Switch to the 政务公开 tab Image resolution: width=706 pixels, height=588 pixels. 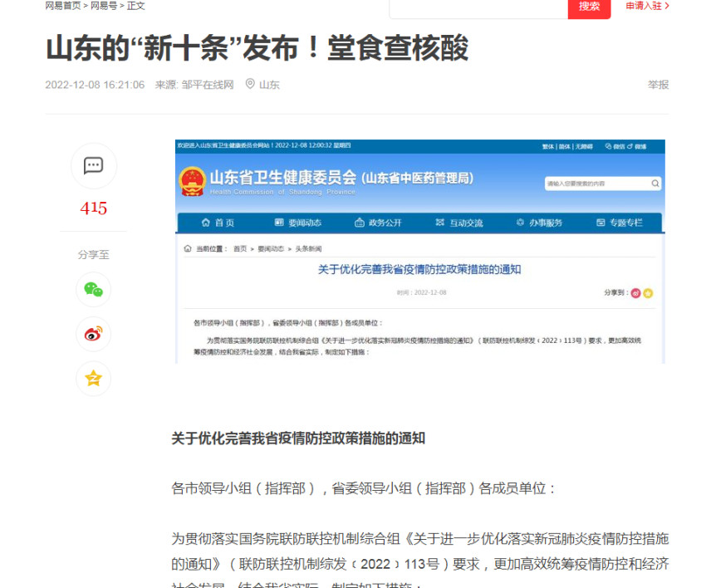coord(382,223)
